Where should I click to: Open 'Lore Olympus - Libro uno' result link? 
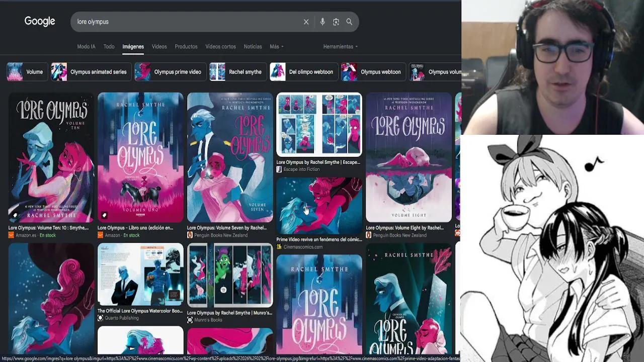(135, 228)
